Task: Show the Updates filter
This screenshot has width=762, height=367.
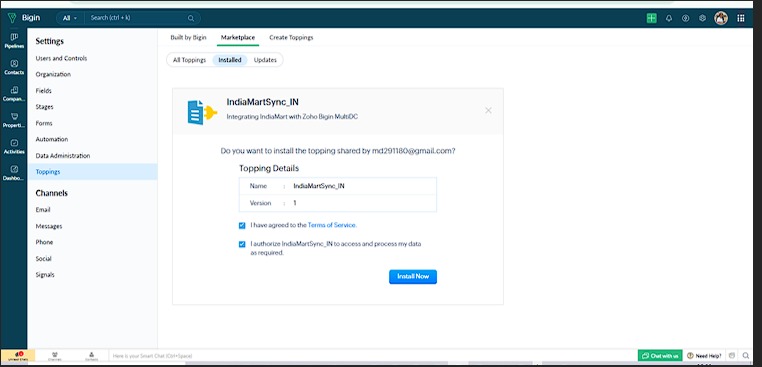Action: click(265, 60)
